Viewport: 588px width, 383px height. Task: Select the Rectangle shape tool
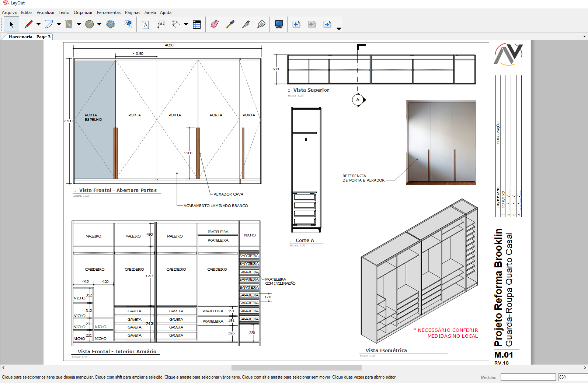(69, 24)
